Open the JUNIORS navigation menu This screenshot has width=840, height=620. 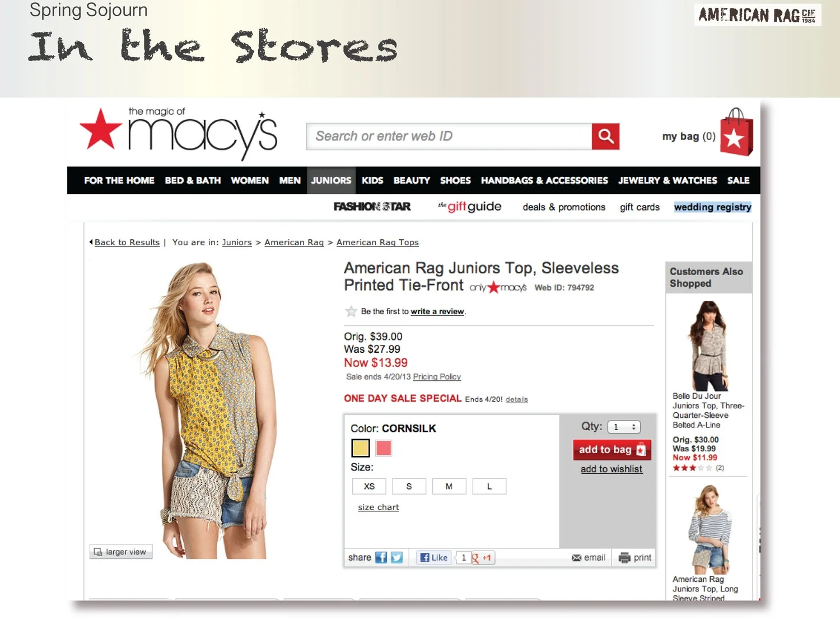pyautogui.click(x=331, y=180)
